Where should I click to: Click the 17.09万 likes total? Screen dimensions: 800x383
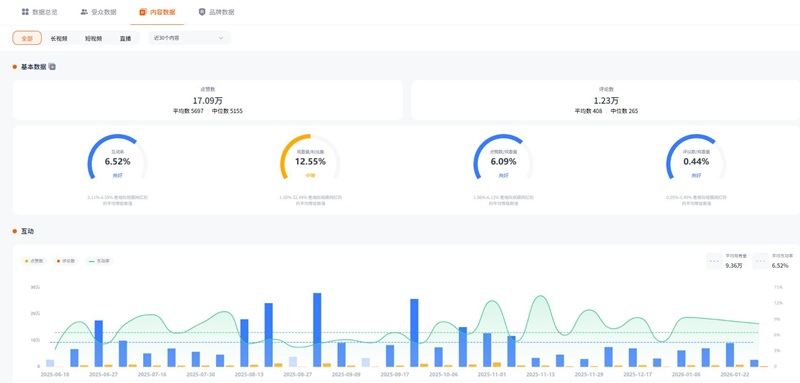(x=208, y=100)
